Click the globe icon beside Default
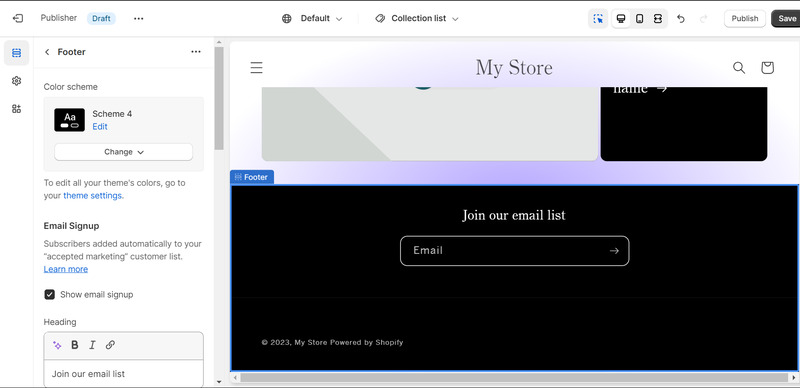 point(287,18)
